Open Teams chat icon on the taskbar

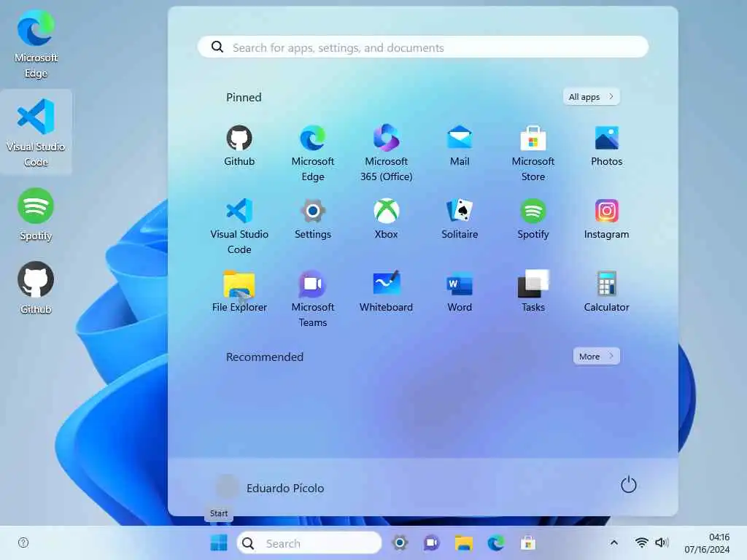click(431, 542)
